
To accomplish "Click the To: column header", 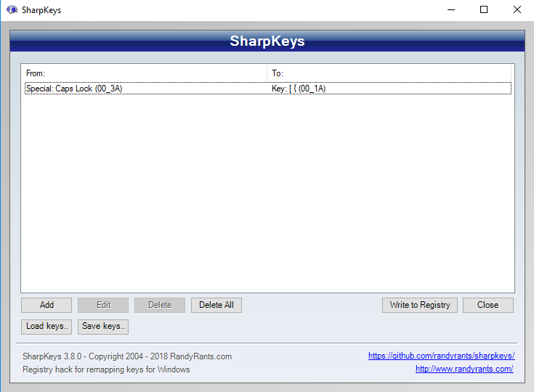I will coord(389,73).
